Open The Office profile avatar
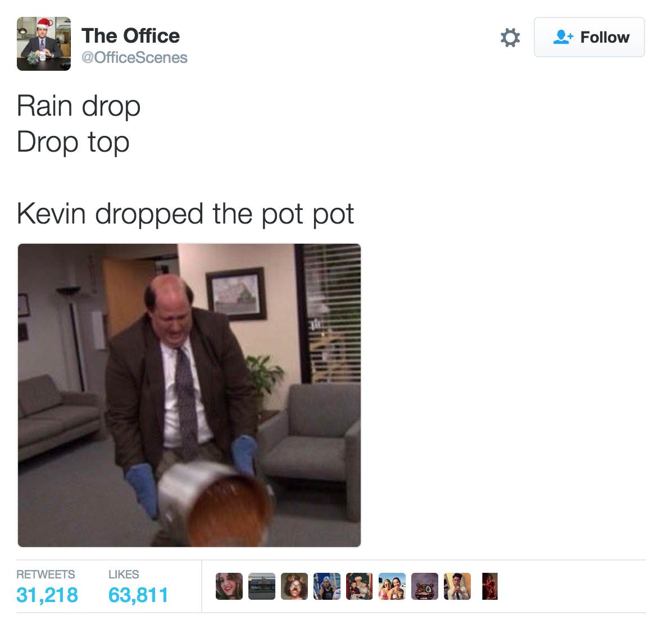The image size is (672, 620). 44,44
